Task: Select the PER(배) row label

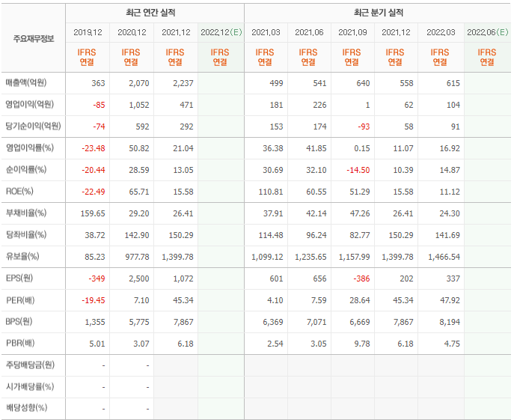Action: (x=20, y=300)
